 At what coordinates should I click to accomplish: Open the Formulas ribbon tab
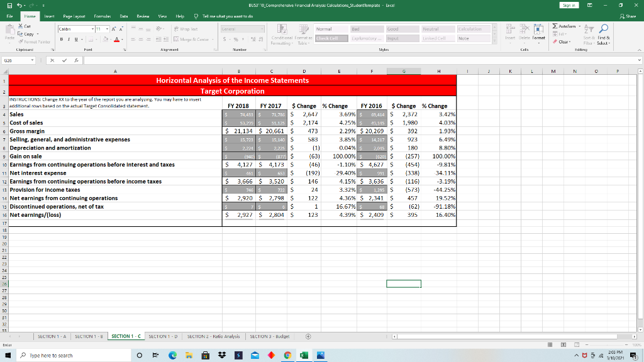click(102, 15)
